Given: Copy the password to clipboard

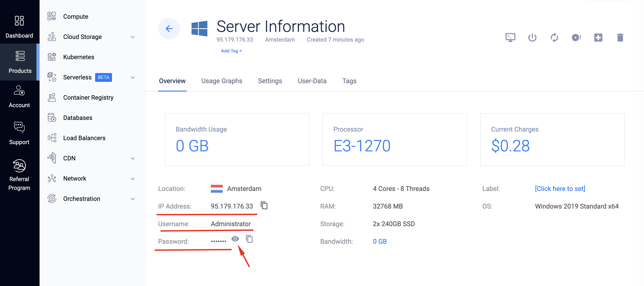Looking at the screenshot, I should 249,239.
